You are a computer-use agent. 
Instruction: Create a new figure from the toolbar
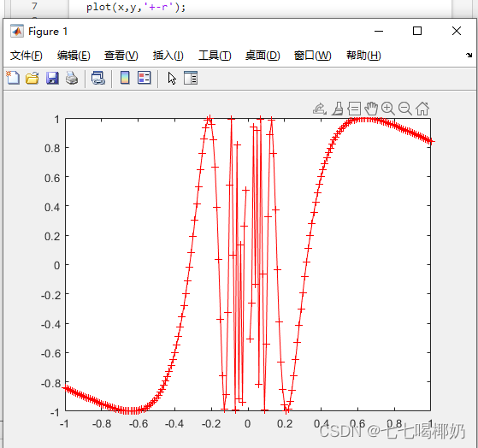click(x=13, y=79)
